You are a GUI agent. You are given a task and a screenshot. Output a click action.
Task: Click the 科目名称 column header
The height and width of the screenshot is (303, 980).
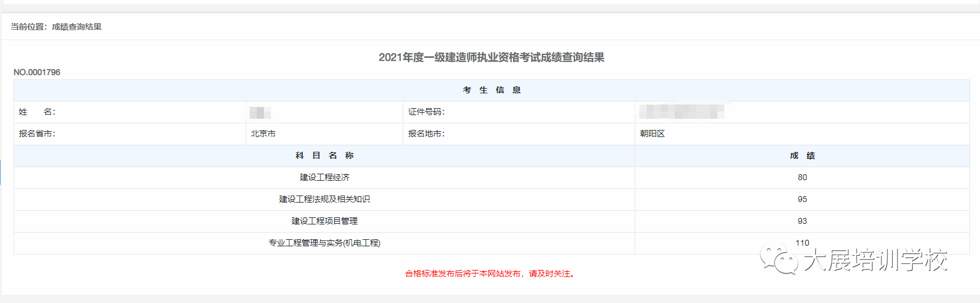(324, 155)
